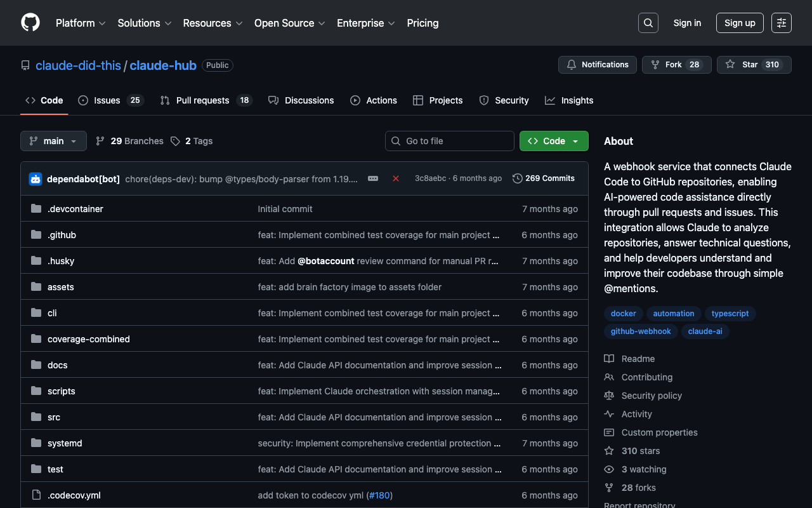Switch to the Issues tab
Image resolution: width=812 pixels, height=508 pixels.
[110, 100]
